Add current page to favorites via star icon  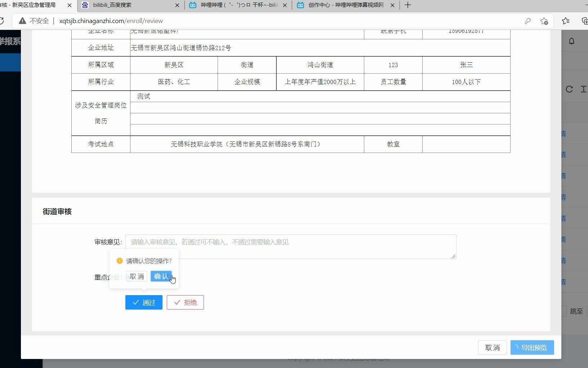coord(544,21)
